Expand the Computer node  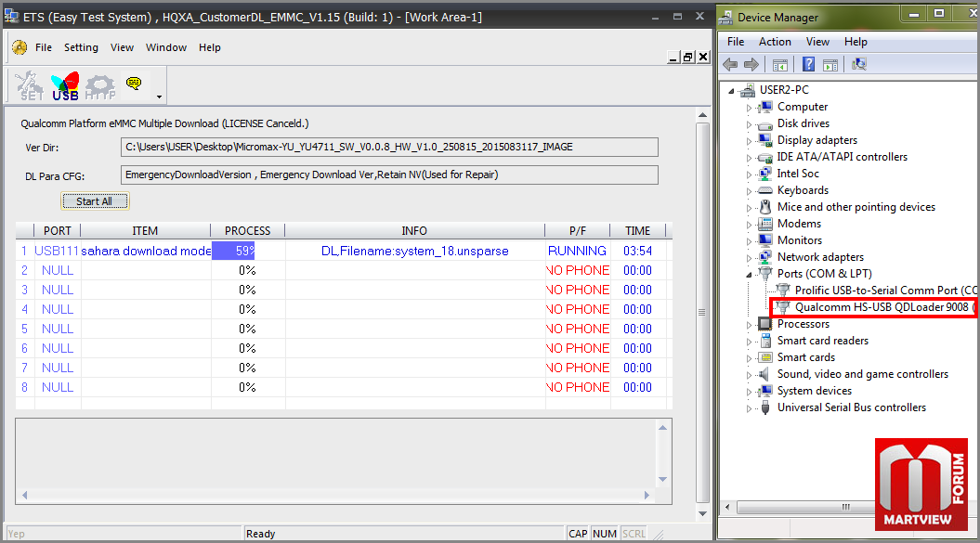(x=749, y=108)
